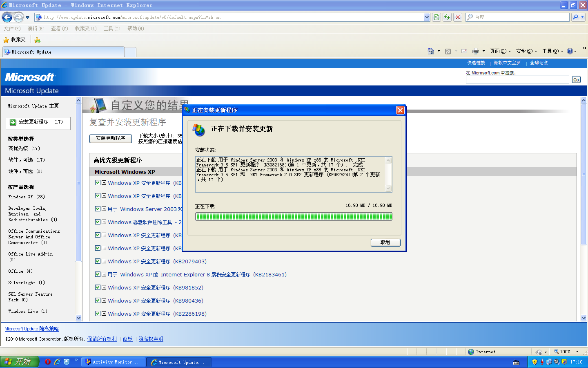The width and height of the screenshot is (588, 368).
Task: Open the 开始 Start menu
Action: point(20,362)
